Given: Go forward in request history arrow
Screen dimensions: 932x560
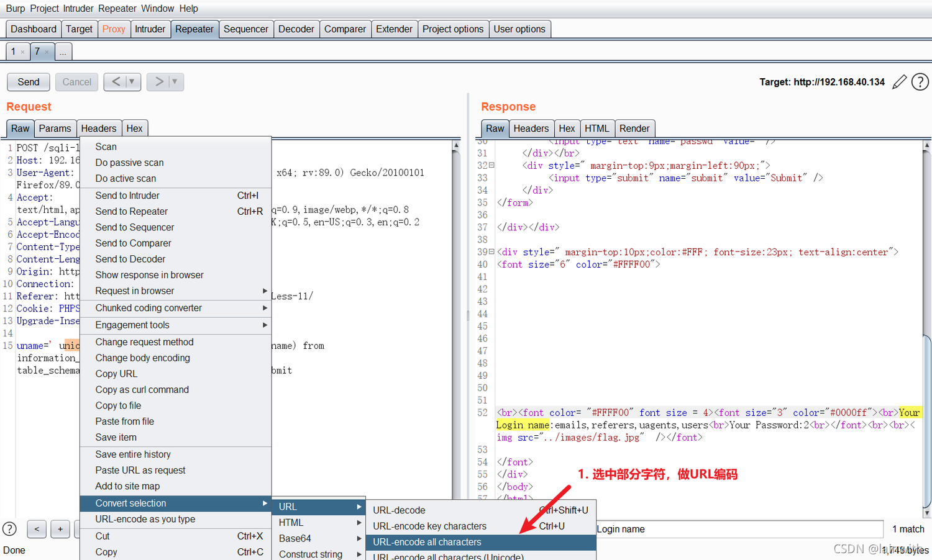Looking at the screenshot, I should pos(160,81).
